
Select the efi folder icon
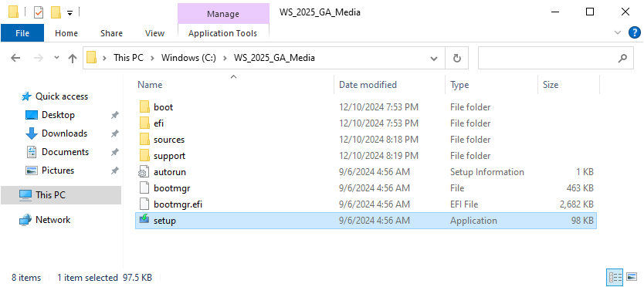click(x=144, y=123)
